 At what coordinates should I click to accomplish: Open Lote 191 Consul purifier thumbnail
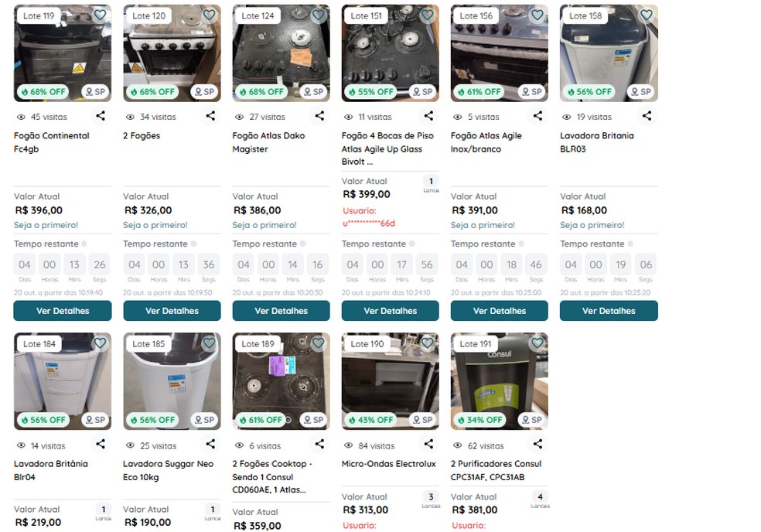click(500, 381)
